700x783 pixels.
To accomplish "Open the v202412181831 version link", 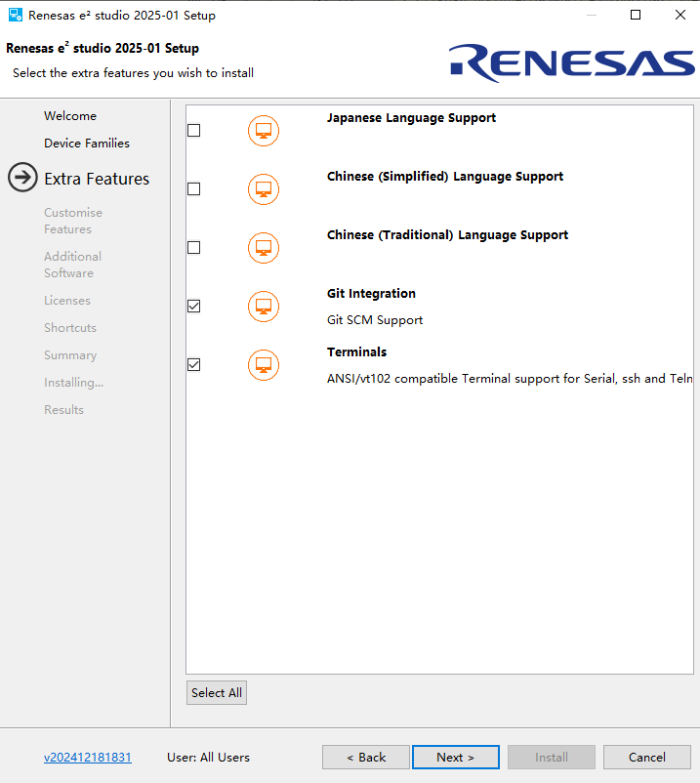I will click(x=88, y=758).
